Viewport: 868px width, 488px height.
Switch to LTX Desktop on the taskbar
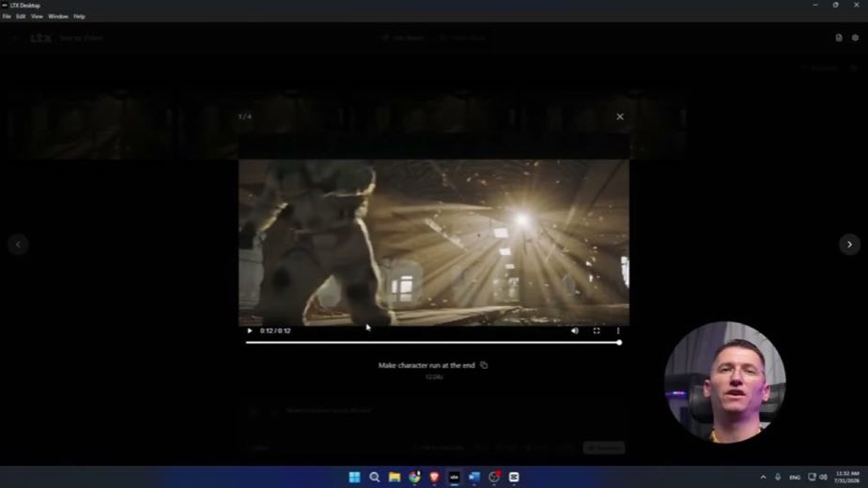coord(454,477)
